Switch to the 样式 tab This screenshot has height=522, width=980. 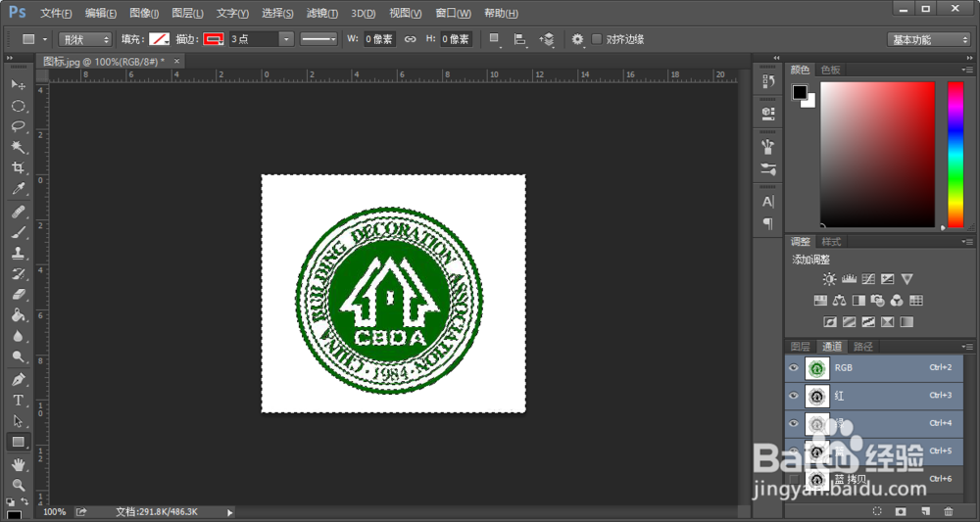pos(831,242)
